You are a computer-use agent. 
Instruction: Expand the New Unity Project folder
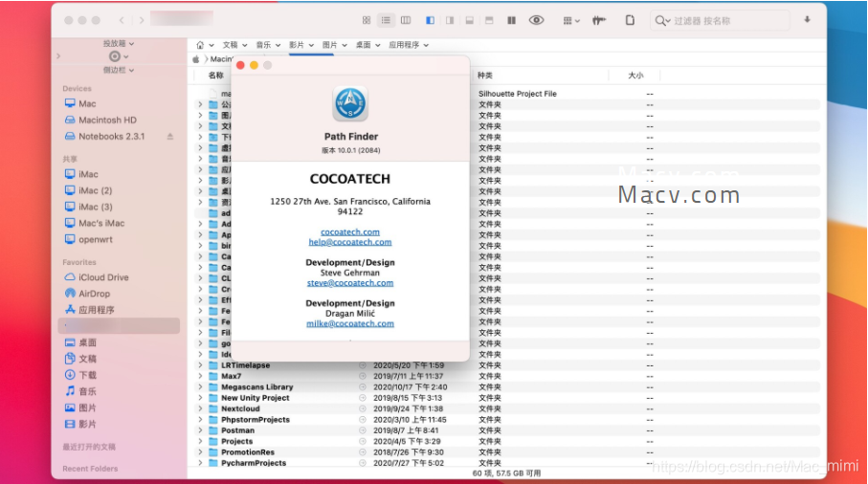(x=200, y=398)
